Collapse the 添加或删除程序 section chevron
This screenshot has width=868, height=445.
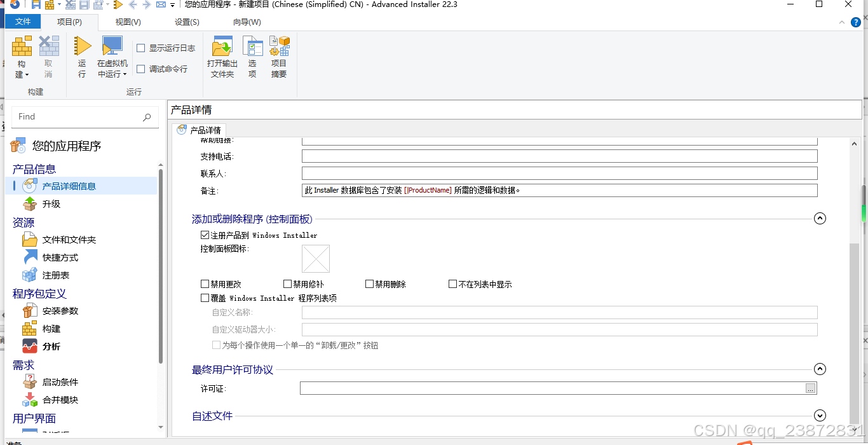pyautogui.click(x=820, y=219)
